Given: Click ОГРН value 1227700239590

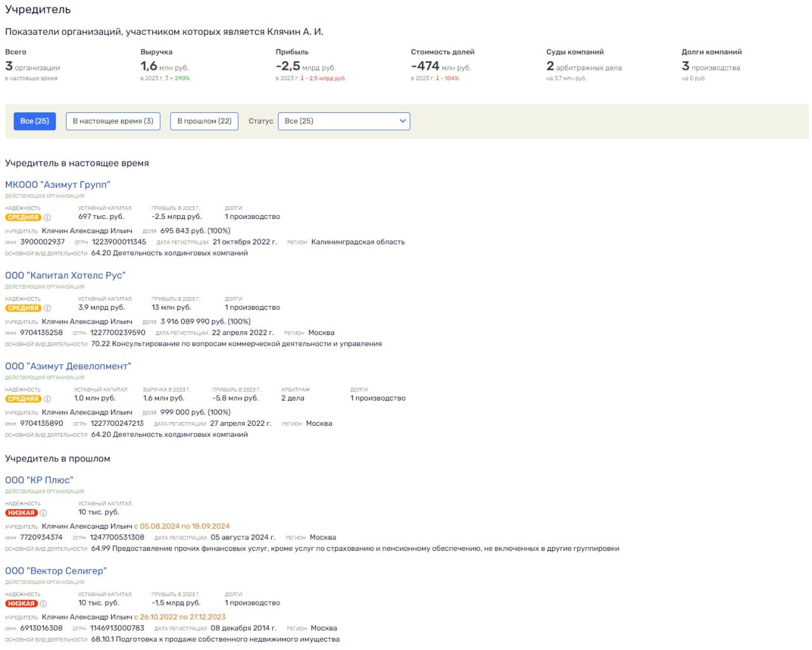Looking at the screenshot, I should pyautogui.click(x=118, y=333).
